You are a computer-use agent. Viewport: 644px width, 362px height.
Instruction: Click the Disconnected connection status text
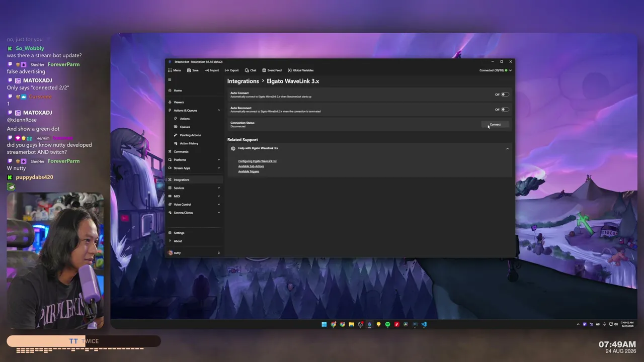[238, 127]
